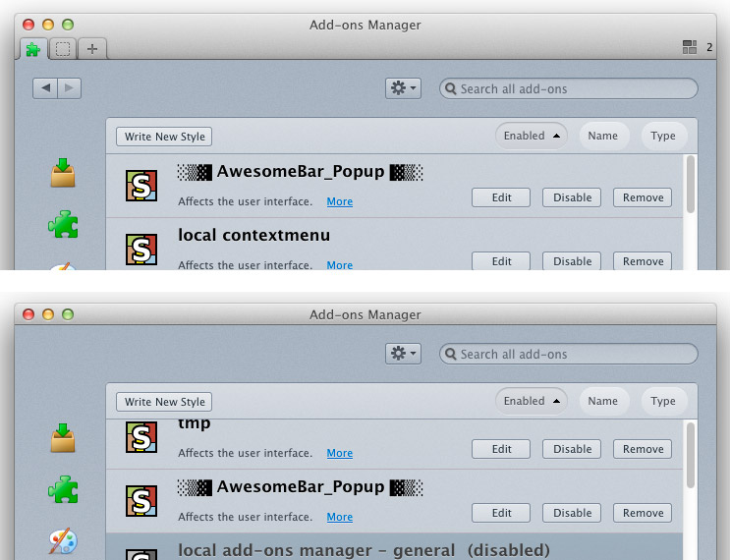
Task: Edit the AwesomeBar_Popup style in top window
Action: 501,197
